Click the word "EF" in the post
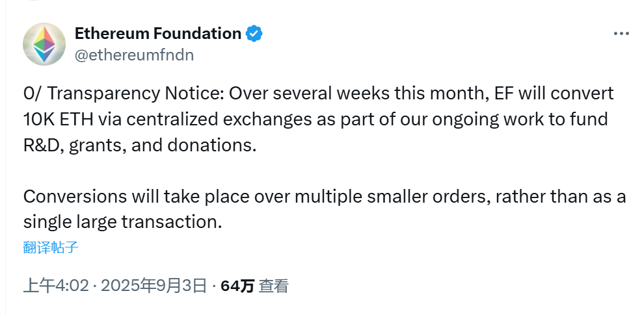 coord(502,94)
